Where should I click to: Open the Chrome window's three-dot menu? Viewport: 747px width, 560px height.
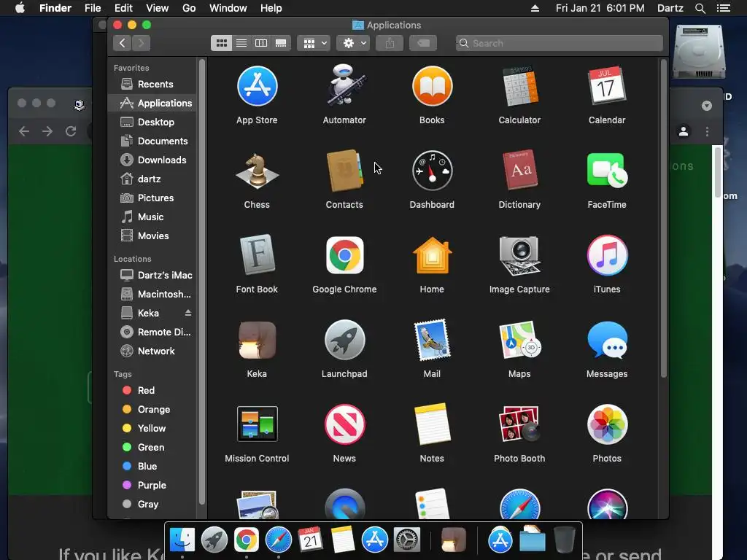(x=707, y=131)
